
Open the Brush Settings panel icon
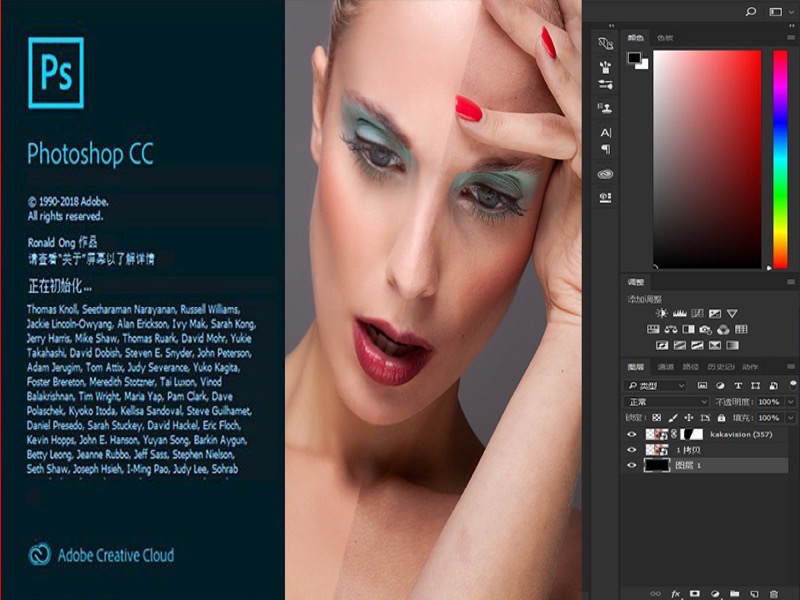click(606, 85)
